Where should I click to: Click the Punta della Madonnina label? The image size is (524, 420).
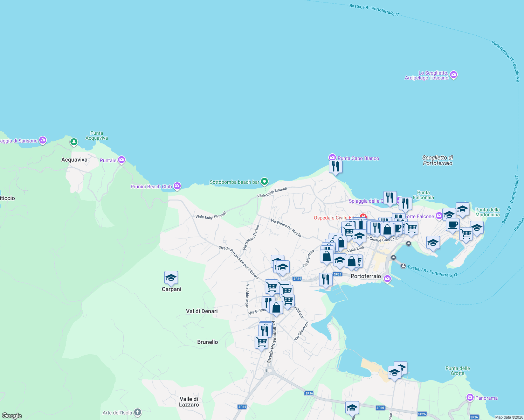pyautogui.click(x=488, y=212)
